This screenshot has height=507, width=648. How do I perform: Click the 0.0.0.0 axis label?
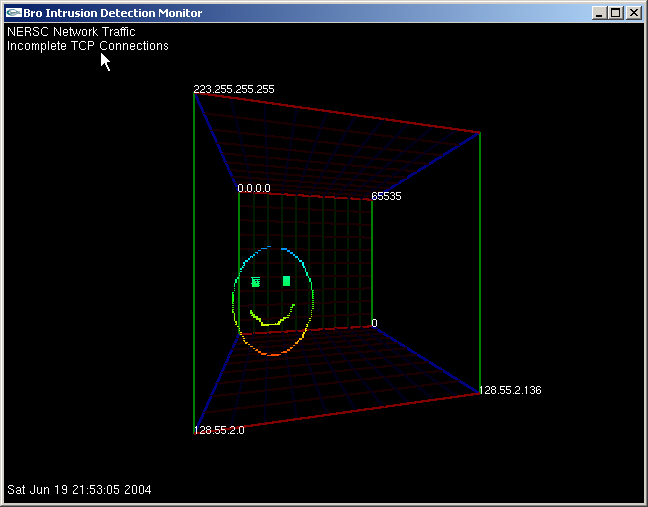pos(254,188)
